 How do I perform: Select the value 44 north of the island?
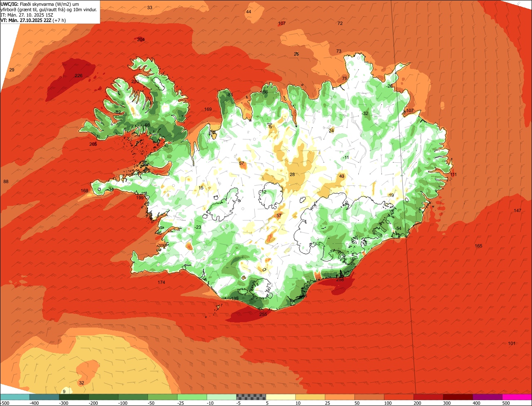pos(249,12)
